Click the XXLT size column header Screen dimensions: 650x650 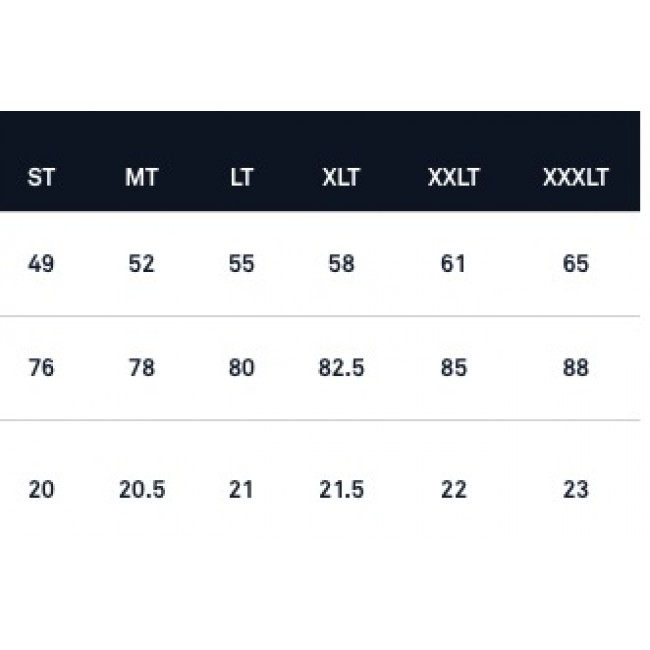(454, 179)
